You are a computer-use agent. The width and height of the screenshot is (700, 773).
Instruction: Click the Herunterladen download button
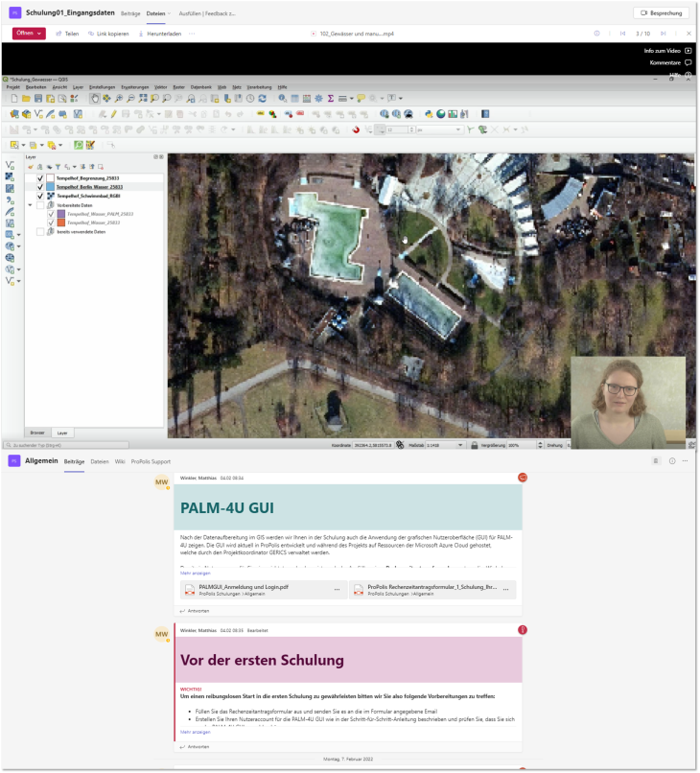click(160, 34)
